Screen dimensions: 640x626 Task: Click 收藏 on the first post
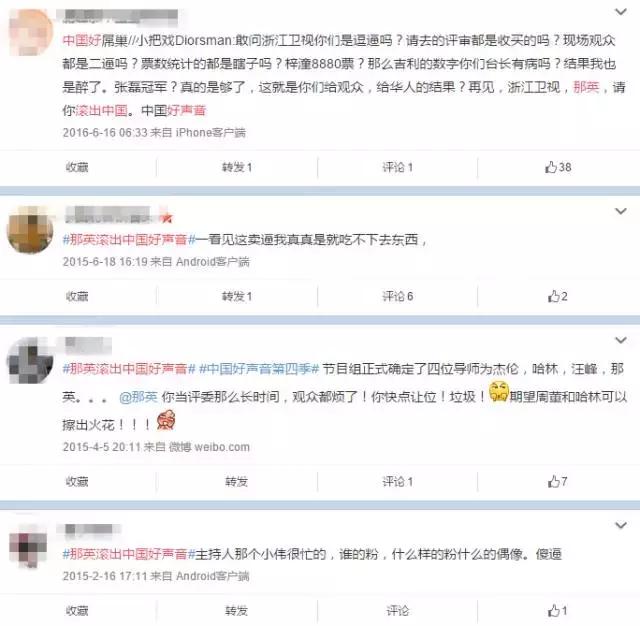tap(77, 167)
